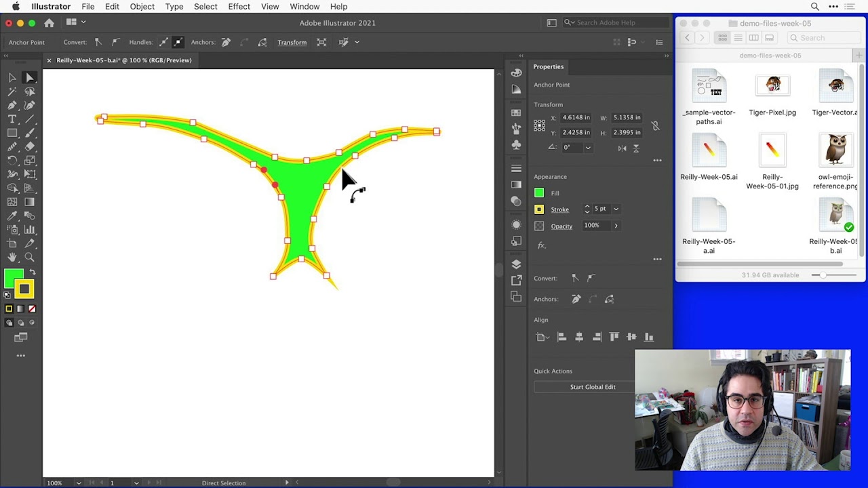This screenshot has height=488, width=868.
Task: Click Cut Path at anchor in Properties
Action: click(609, 299)
